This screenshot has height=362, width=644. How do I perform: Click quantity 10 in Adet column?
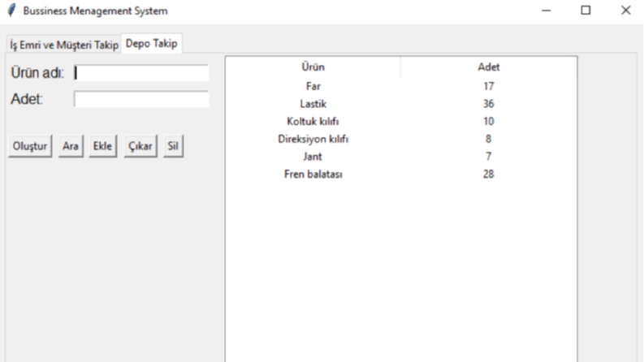click(489, 122)
